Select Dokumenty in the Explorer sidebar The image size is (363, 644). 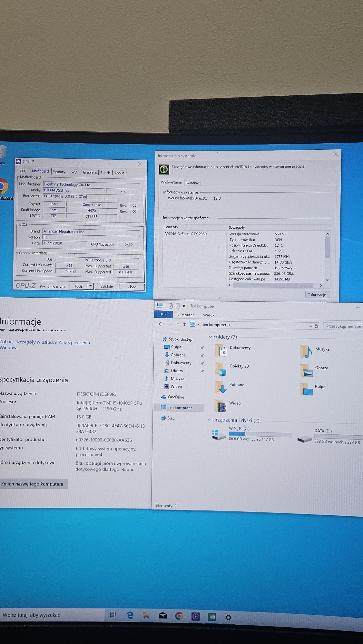(178, 363)
